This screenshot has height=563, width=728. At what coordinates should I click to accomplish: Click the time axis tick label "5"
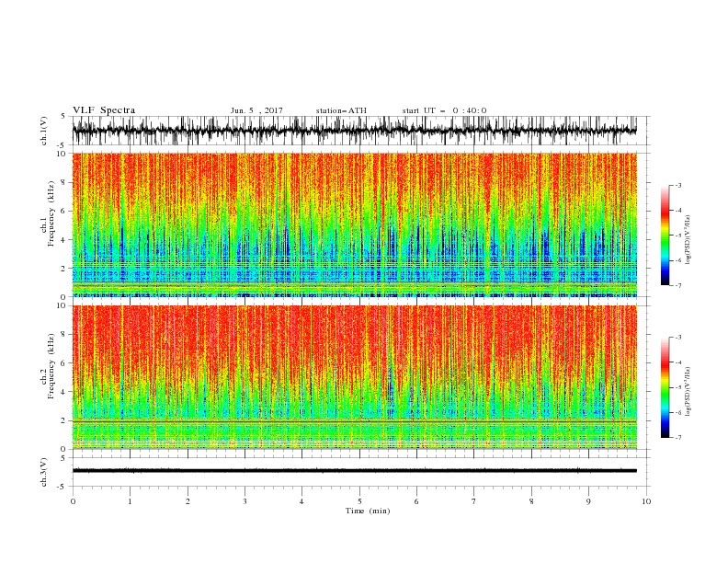click(359, 501)
